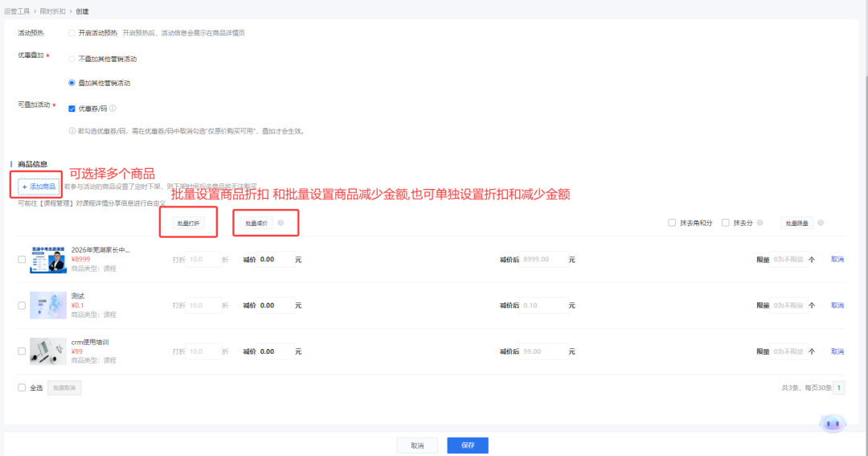Screen dimensions: 868x456
Task: Click 测试 product thumbnail
Action: (48, 306)
